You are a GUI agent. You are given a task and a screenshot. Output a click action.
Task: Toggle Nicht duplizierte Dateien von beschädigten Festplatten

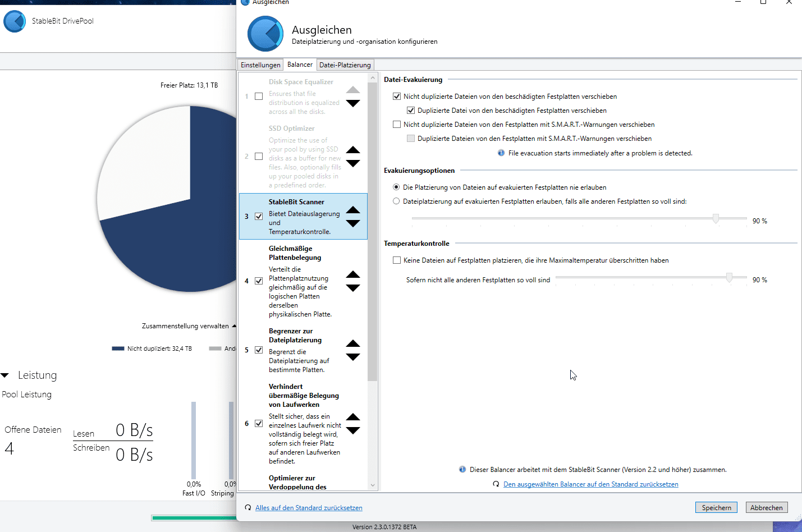click(x=397, y=97)
